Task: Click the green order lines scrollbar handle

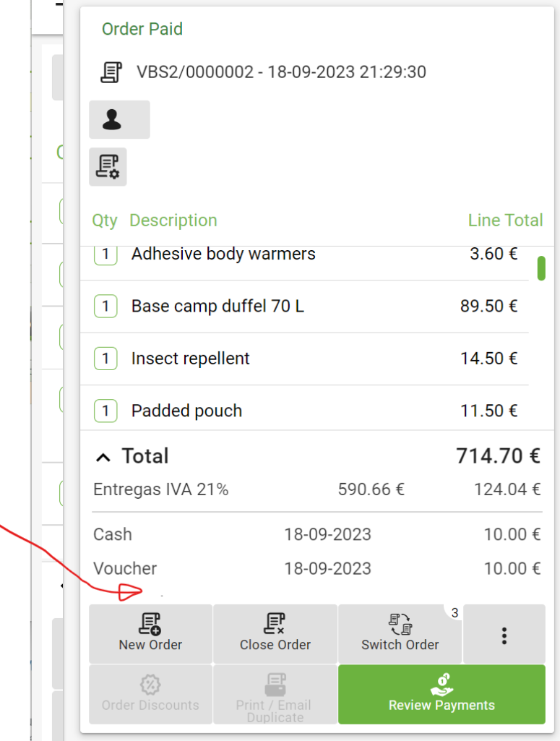Action: [x=541, y=268]
